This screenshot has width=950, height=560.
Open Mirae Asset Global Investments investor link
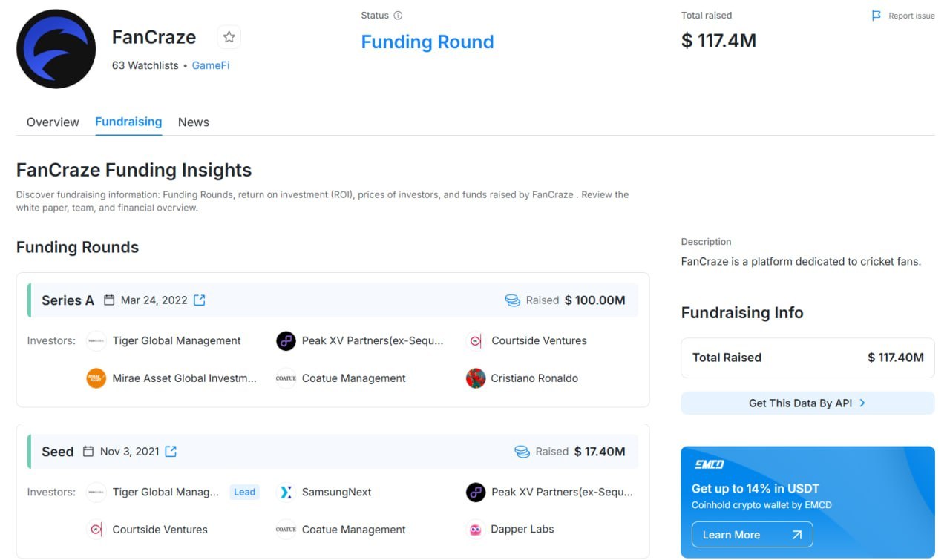pos(185,378)
